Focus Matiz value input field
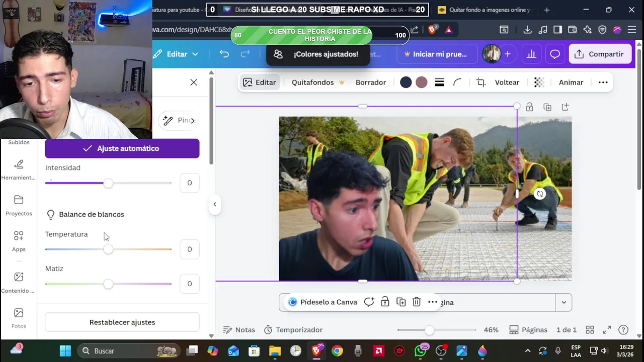644x362 pixels. point(189,284)
